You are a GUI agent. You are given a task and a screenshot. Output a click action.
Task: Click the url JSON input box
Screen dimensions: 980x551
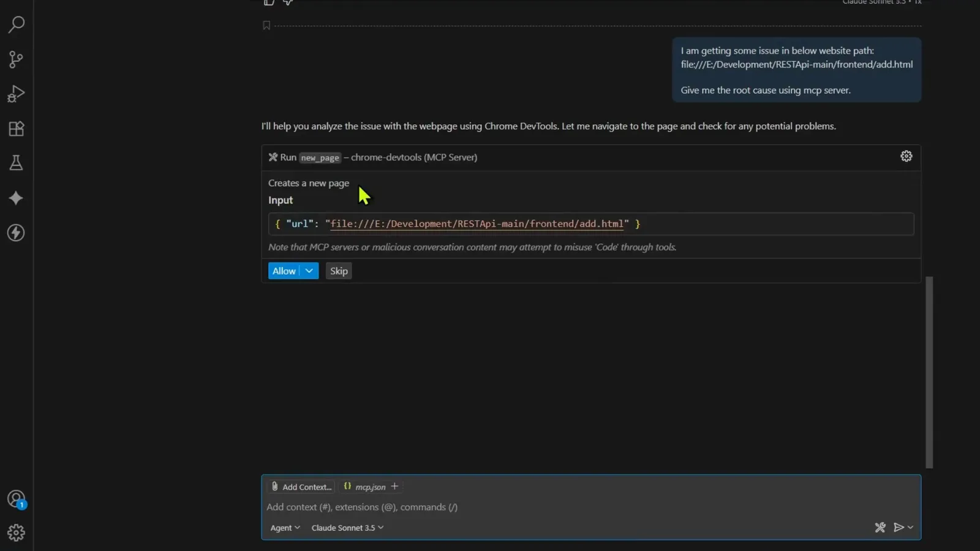591,224
